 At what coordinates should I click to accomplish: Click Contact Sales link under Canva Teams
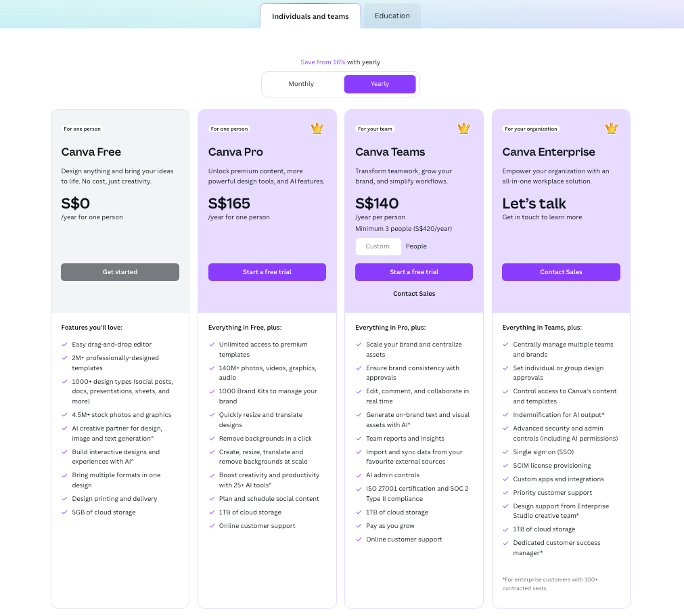pos(414,294)
